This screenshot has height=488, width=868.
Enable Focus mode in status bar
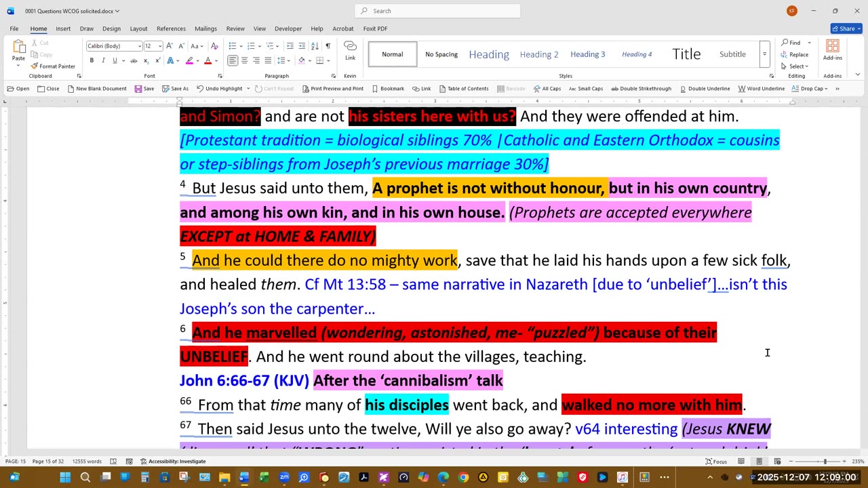pos(716,462)
